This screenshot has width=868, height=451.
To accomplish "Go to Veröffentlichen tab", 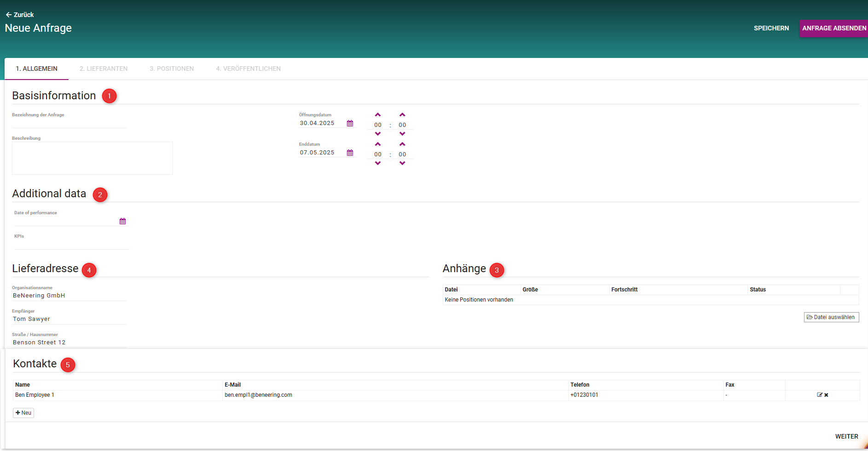I will tap(248, 69).
